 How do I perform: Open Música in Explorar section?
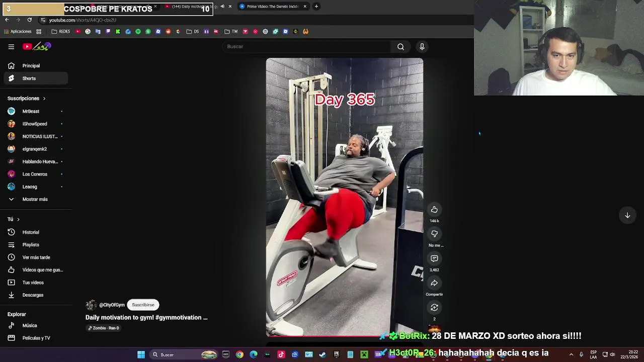pyautogui.click(x=35, y=325)
